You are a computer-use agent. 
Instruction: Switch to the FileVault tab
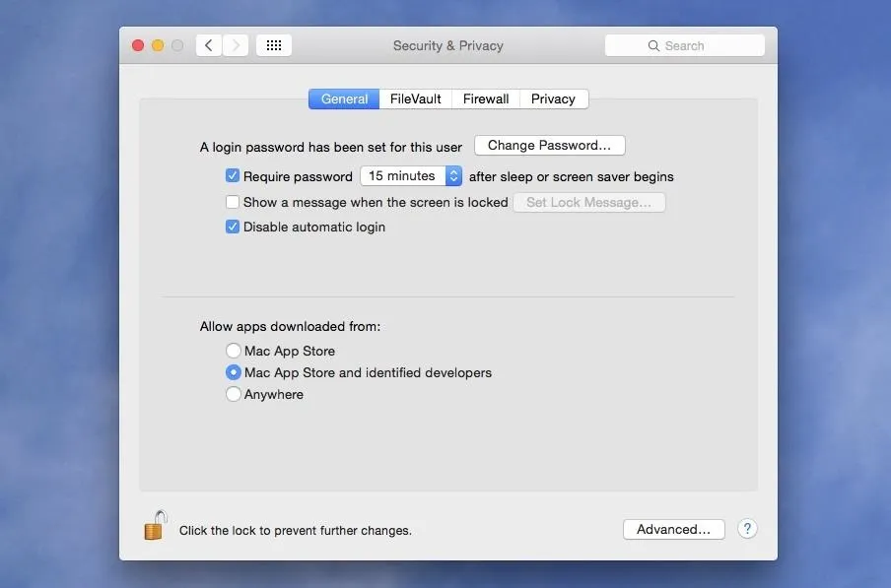[415, 98]
